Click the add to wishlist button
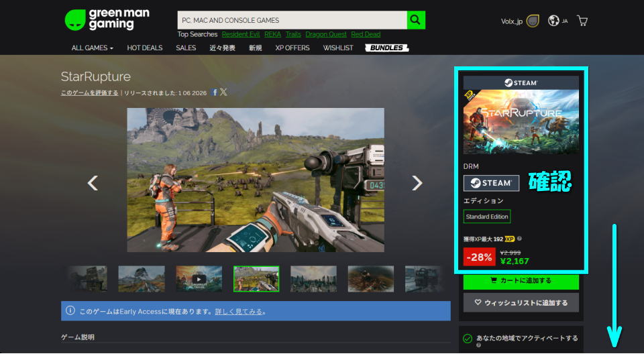 click(x=521, y=303)
